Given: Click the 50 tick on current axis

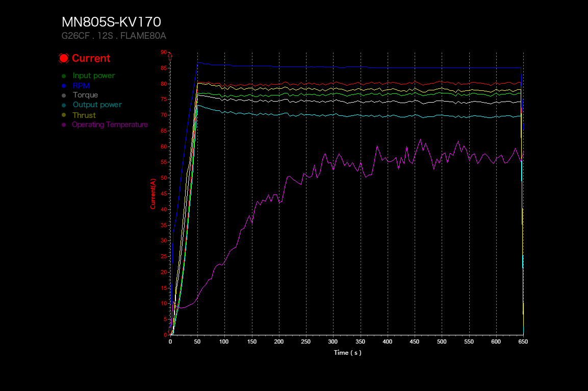Looking at the screenshot, I should 164,178.
